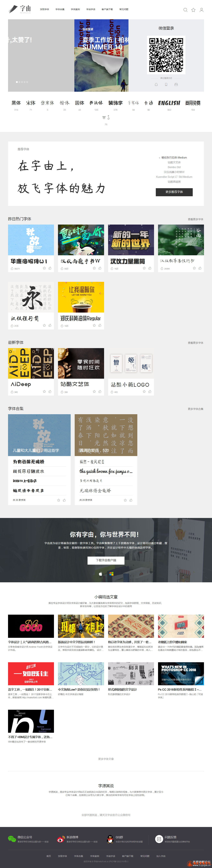Choose phone login icon under the QR code

(166, 84)
